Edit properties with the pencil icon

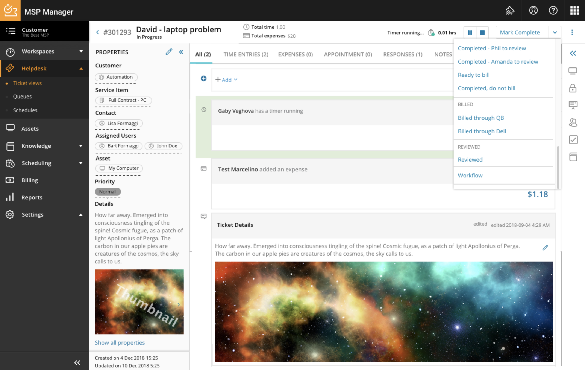click(169, 52)
